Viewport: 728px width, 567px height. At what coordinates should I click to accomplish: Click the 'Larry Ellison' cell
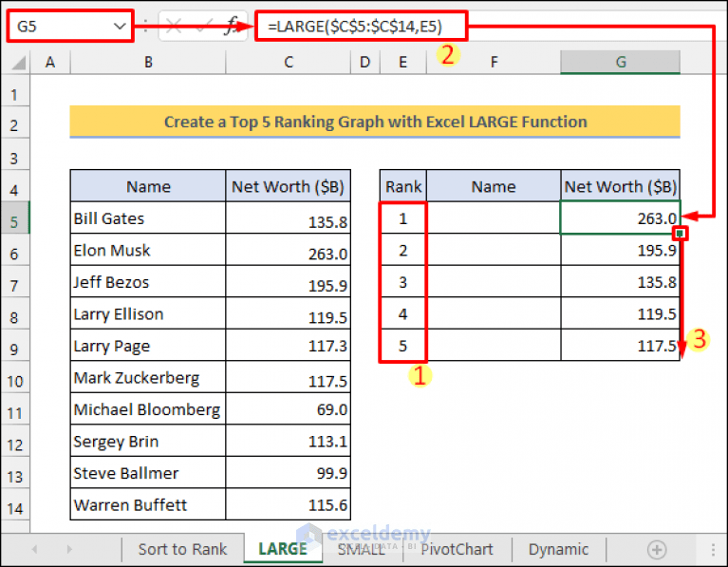pos(148,313)
